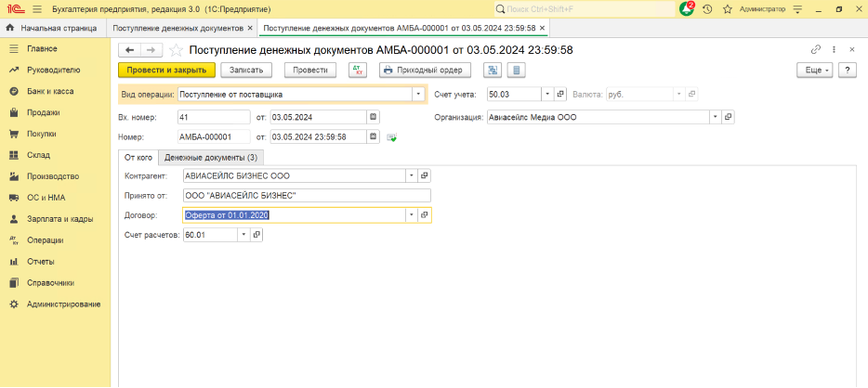Open calendar for Вх. номер date
The width and height of the screenshot is (868, 388).
coord(373,117)
